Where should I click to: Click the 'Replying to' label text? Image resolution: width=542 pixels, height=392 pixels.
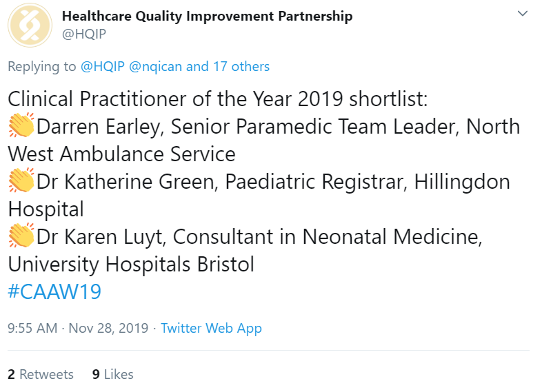[x=42, y=66]
